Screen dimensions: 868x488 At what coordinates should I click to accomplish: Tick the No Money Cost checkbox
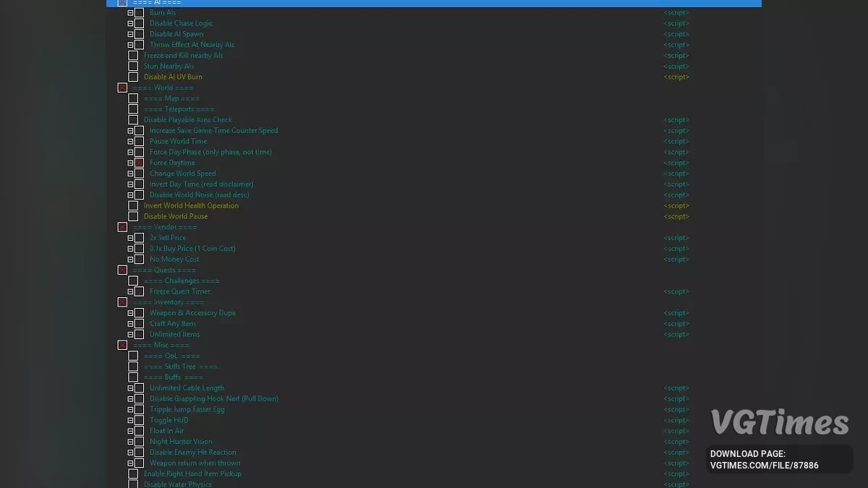[x=139, y=259]
